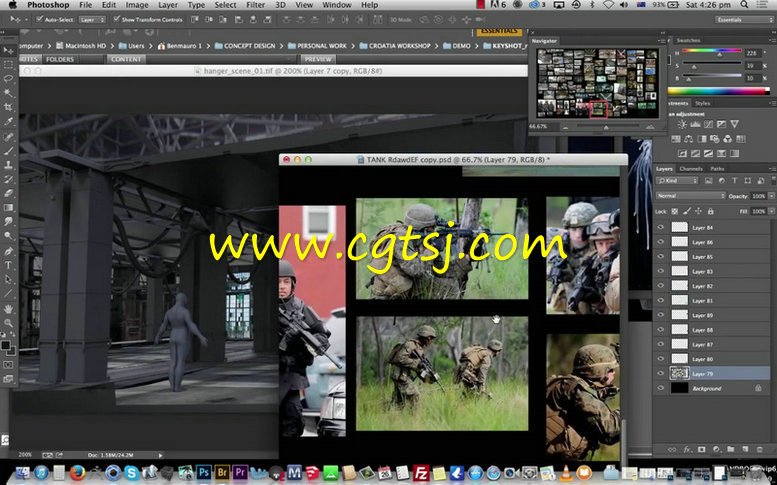Image resolution: width=777 pixels, height=485 pixels.
Task: Open the Filter menu
Action: pyautogui.click(x=255, y=5)
